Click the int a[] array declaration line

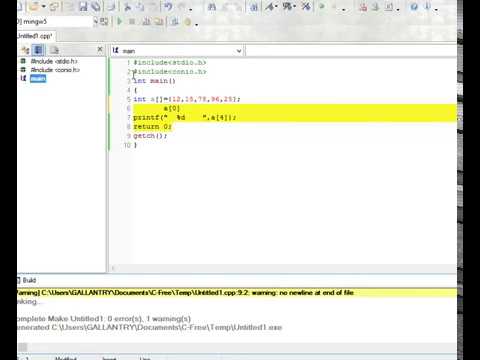pyautogui.click(x=187, y=99)
